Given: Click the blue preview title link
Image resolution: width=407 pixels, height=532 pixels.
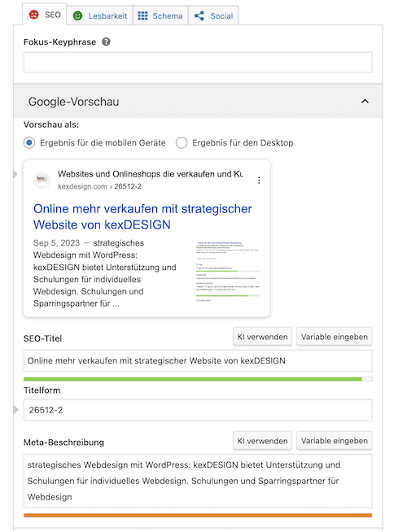Looking at the screenshot, I should (x=142, y=217).
